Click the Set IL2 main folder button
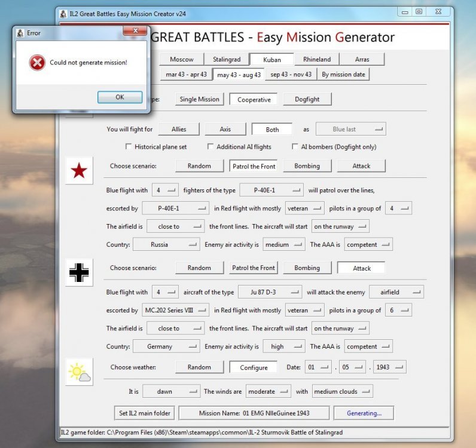 (x=144, y=413)
